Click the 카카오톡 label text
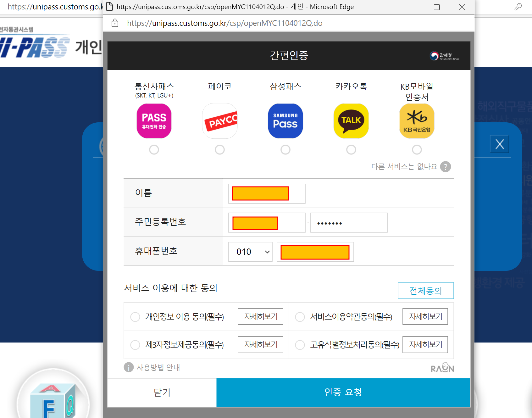The image size is (532, 418). point(351,86)
